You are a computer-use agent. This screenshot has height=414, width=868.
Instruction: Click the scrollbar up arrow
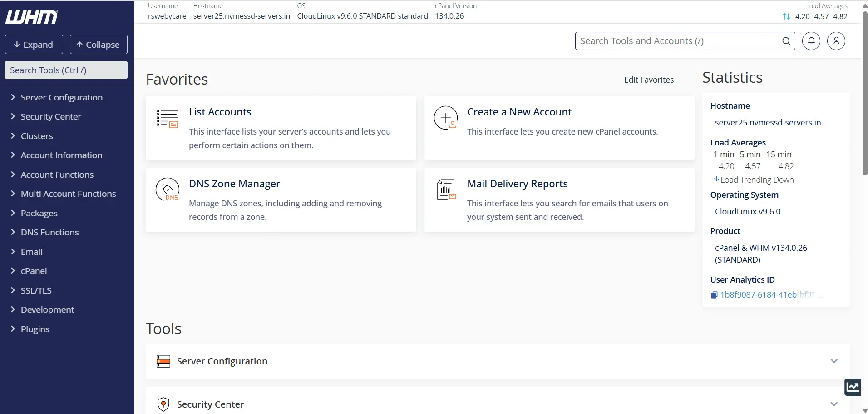[865, 5]
